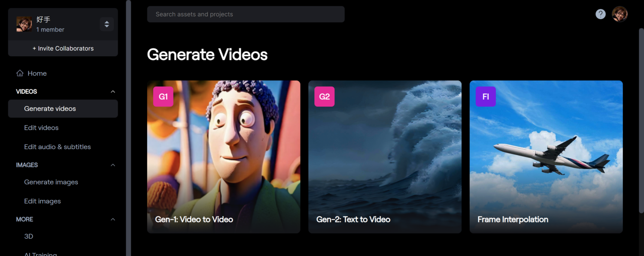Open the workspace switcher arrows
The image size is (644, 256).
click(x=106, y=24)
